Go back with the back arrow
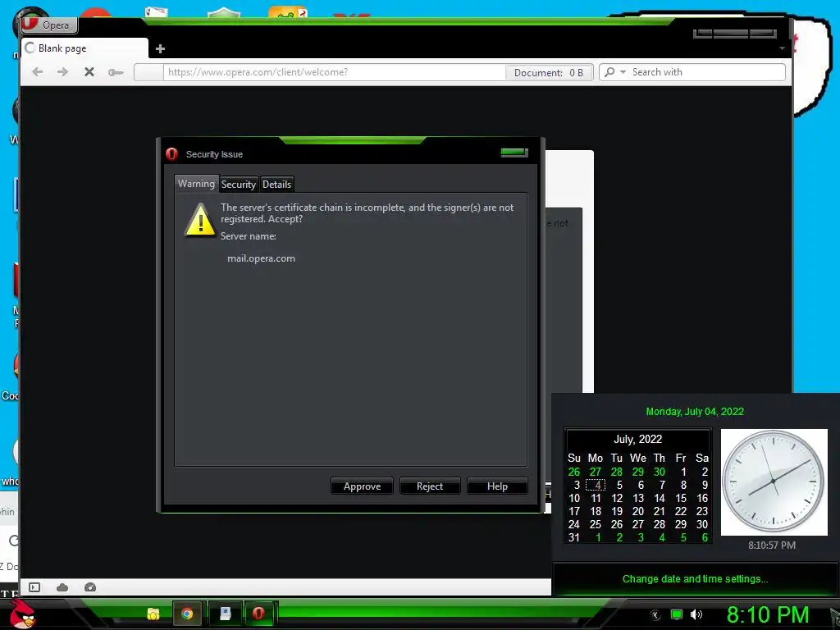The height and width of the screenshot is (630, 840). click(37, 72)
